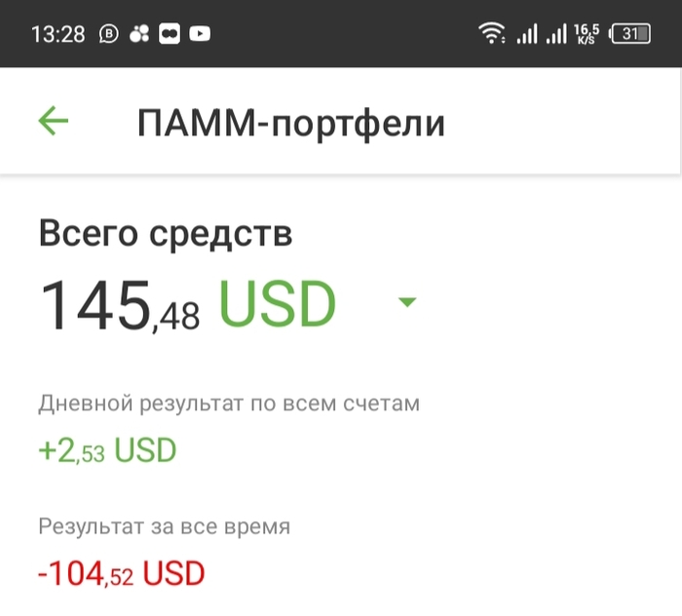Tap the green back arrow
This screenshot has height=616, width=682.
point(54,121)
